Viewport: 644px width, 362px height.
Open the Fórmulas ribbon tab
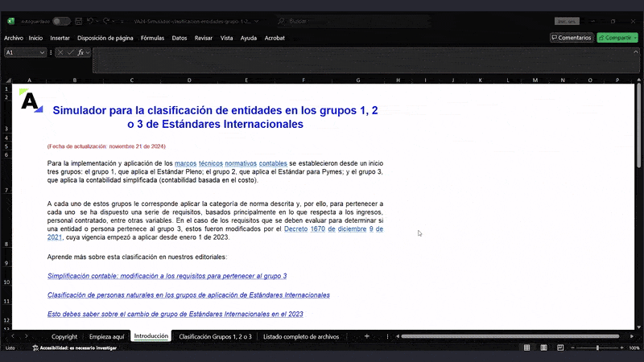152,38
